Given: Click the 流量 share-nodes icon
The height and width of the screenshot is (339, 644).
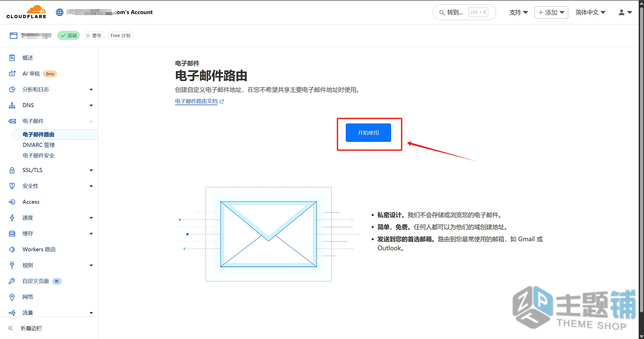Looking at the screenshot, I should (x=12, y=313).
